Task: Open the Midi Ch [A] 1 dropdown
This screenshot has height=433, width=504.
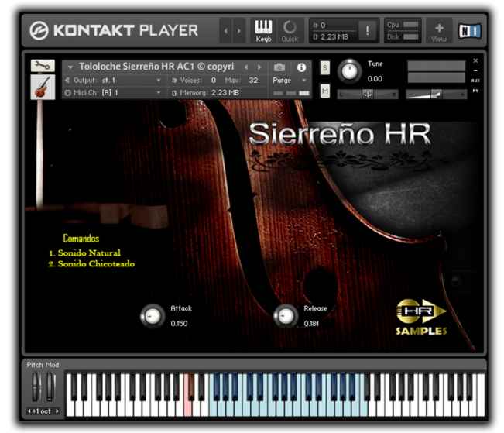Action: pyautogui.click(x=112, y=93)
